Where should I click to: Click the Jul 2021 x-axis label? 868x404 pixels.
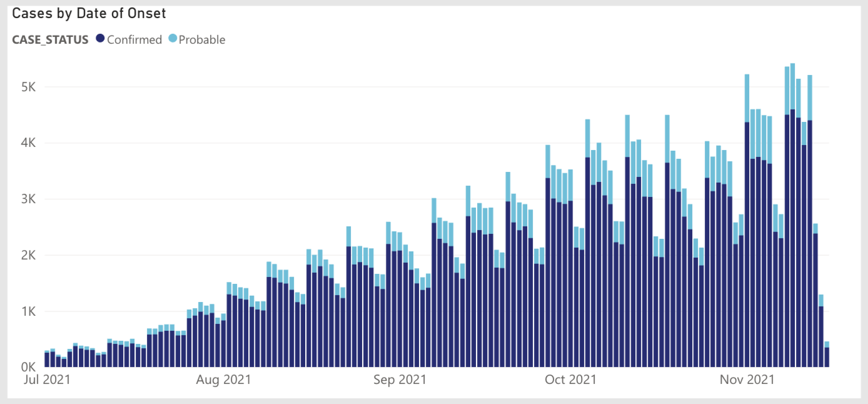point(48,379)
